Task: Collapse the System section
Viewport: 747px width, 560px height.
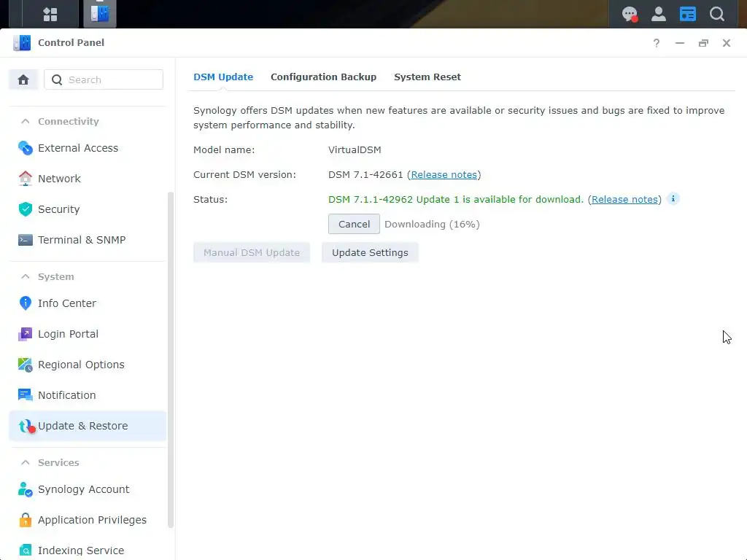Action: pyautogui.click(x=26, y=276)
